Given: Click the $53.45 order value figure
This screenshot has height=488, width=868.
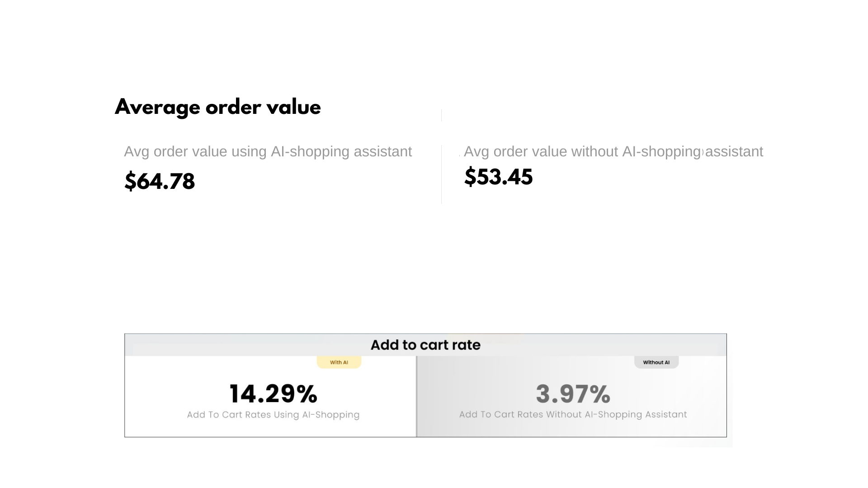Looking at the screenshot, I should (498, 177).
